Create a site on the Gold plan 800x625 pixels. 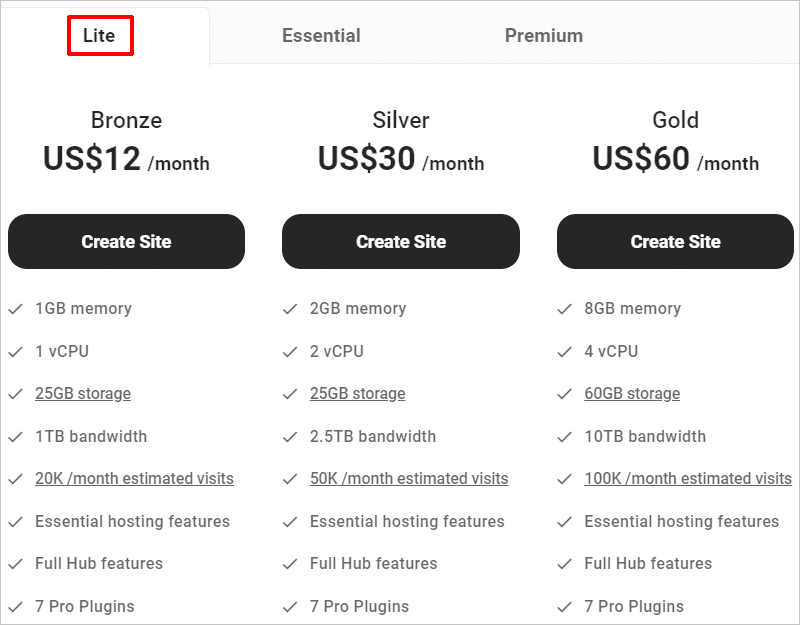[x=675, y=241]
